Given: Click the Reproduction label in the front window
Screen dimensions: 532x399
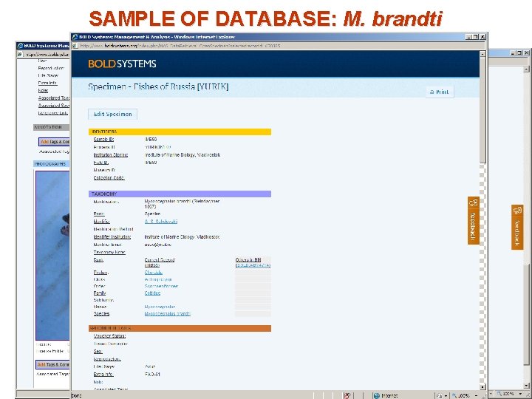Looking at the screenshot, I should coord(107,359).
